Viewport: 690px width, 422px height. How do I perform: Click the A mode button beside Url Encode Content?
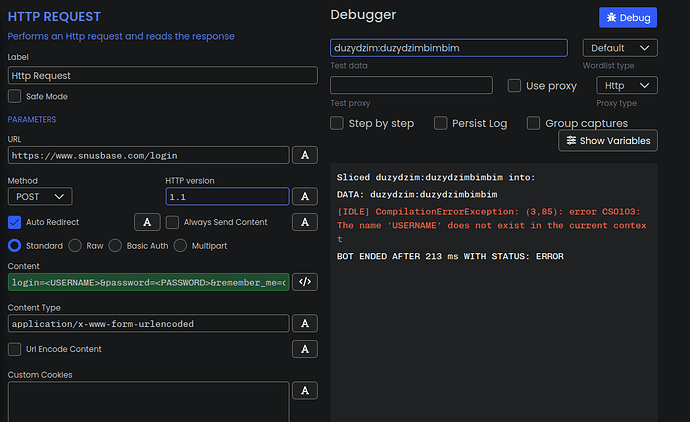click(305, 349)
